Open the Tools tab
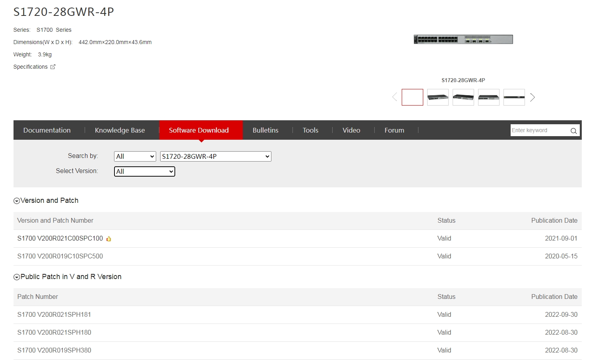 coord(310,130)
